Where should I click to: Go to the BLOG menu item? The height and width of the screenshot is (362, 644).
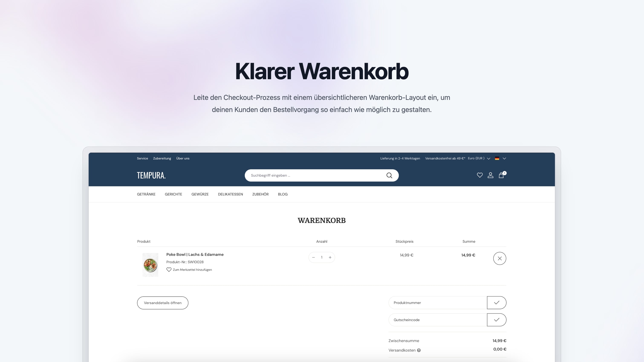click(283, 194)
